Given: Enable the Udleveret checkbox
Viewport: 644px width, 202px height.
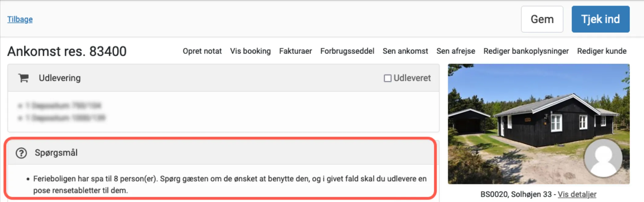Looking at the screenshot, I should (387, 78).
